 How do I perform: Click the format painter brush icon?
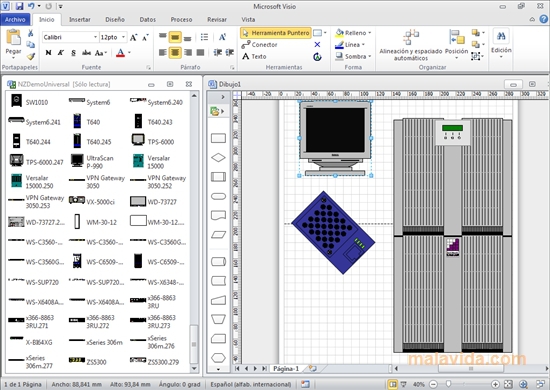(x=31, y=56)
